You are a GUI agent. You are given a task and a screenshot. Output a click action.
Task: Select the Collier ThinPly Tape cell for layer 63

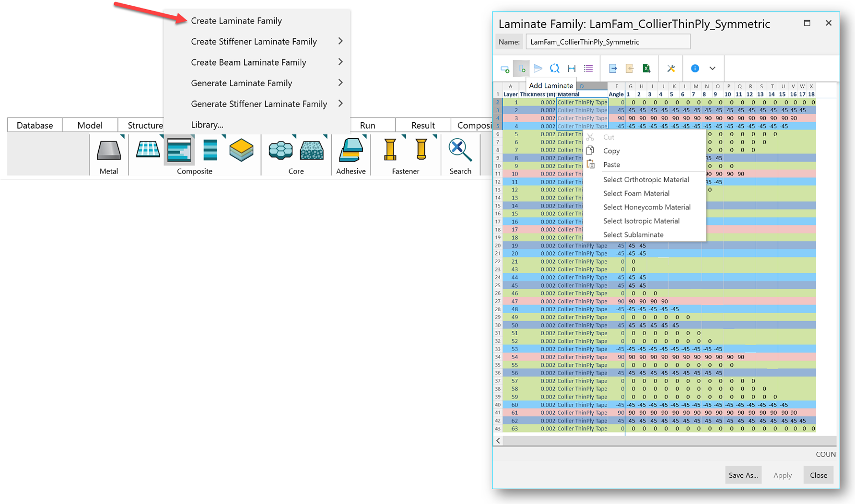(582, 429)
